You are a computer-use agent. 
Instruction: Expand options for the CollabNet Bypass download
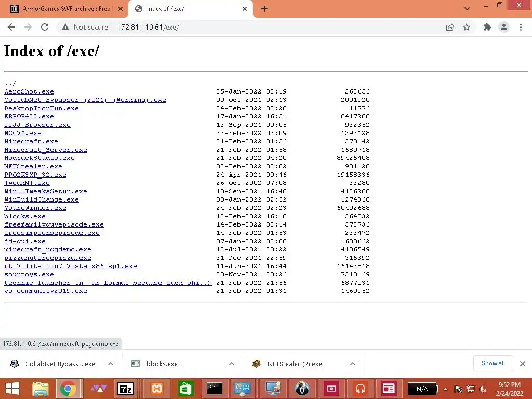[x=111, y=364]
